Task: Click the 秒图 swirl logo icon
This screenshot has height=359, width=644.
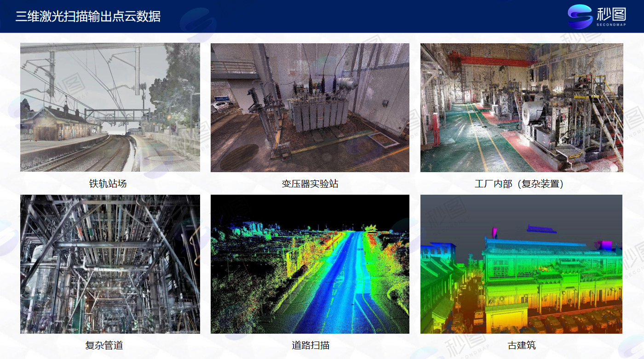Action: 581,16
